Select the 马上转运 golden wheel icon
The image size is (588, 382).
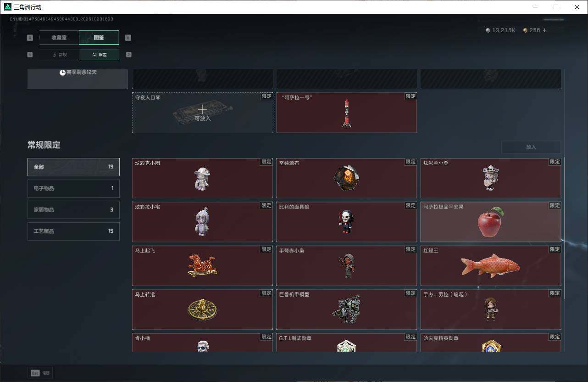(x=202, y=309)
